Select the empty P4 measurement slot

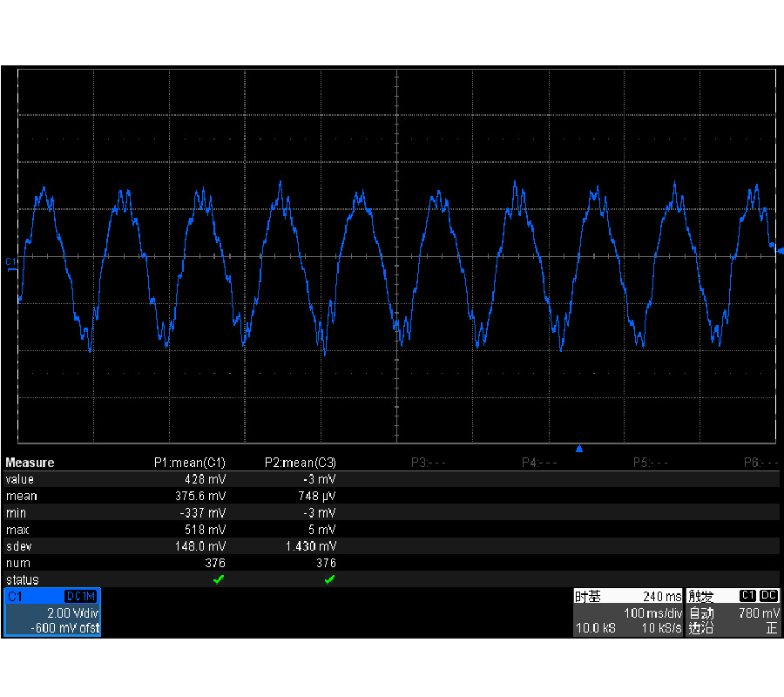point(538,463)
